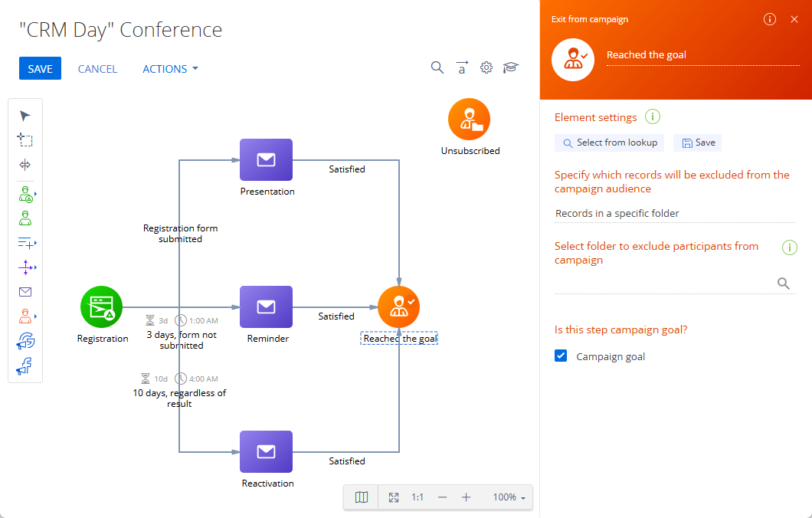Select the green Registration landing node
Screen dimensions: 812x518
101,307
